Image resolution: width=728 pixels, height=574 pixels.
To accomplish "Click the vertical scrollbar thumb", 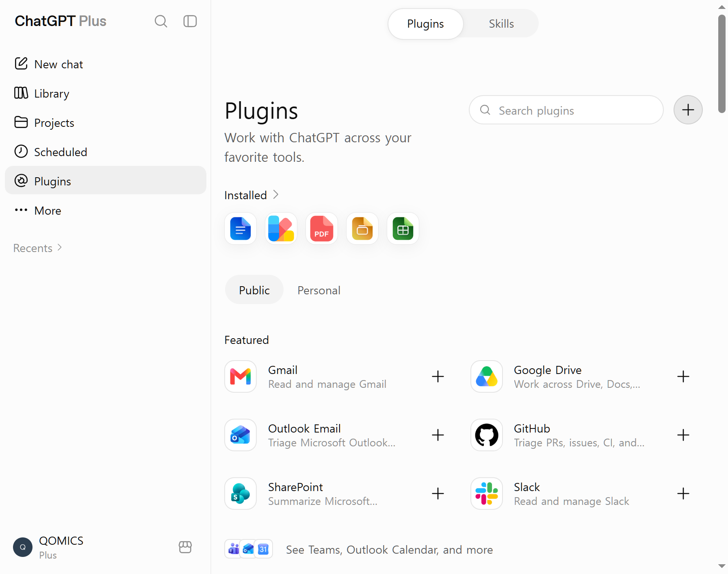I will point(722,63).
